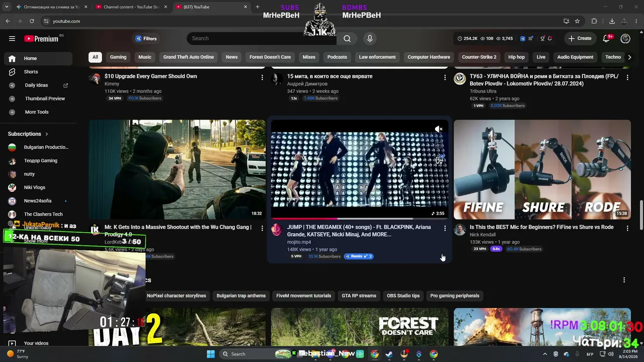The width and height of the screenshot is (644, 362).
Task: Select the All filter chip
Action: [95, 57]
